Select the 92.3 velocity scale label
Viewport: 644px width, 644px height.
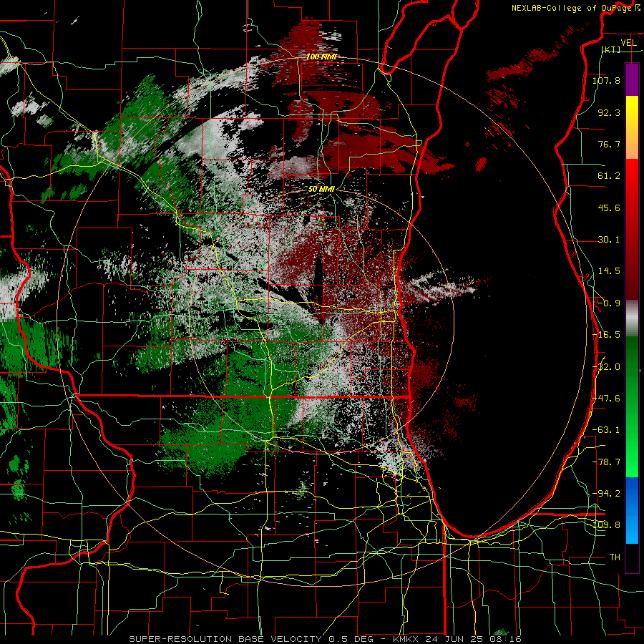609,112
